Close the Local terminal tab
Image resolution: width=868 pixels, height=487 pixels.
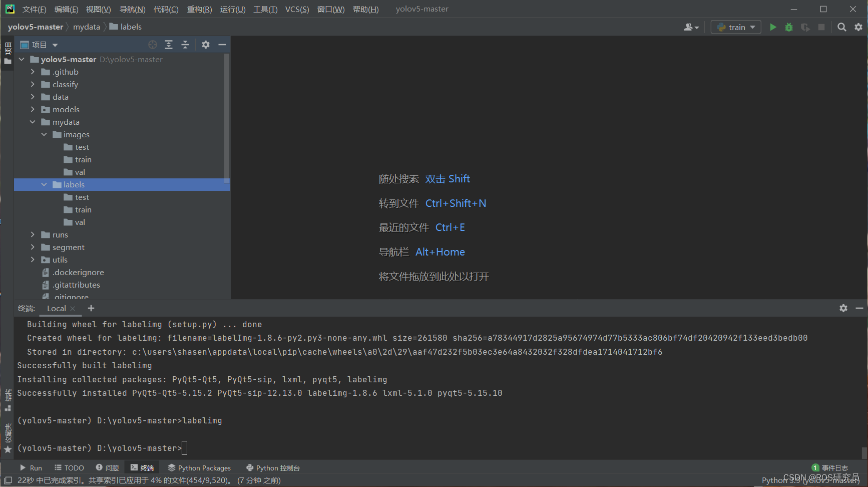[73, 309]
